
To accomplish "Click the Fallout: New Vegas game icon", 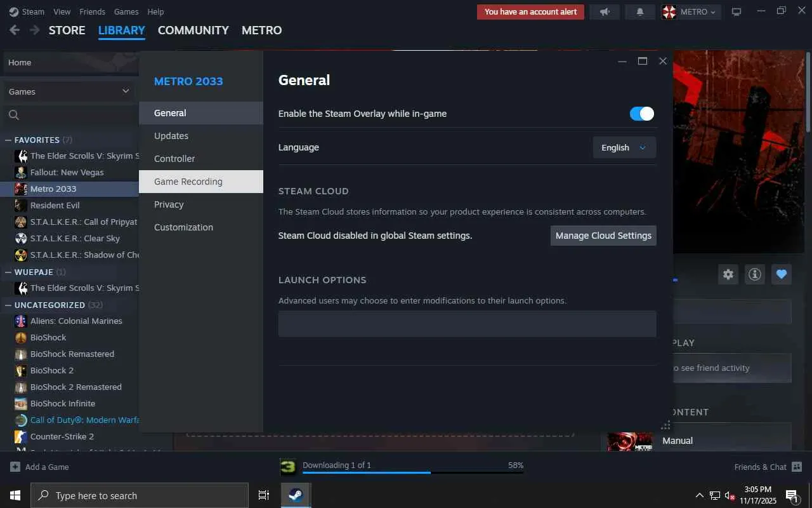I will (x=21, y=173).
